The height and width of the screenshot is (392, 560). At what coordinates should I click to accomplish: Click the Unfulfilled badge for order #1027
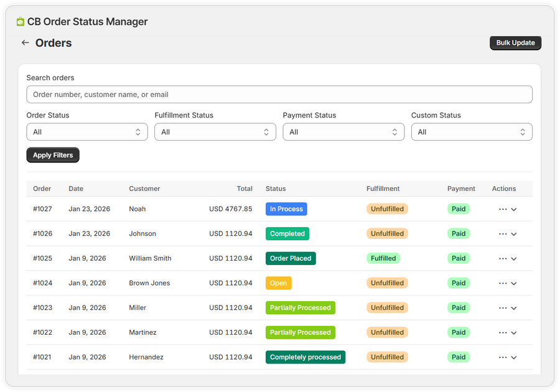point(387,209)
